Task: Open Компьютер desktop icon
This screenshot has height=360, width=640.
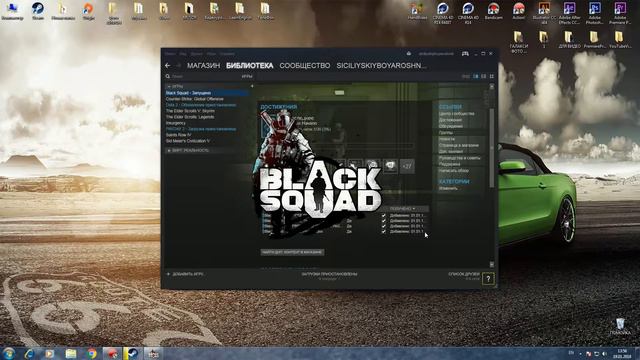Action: 12,11
